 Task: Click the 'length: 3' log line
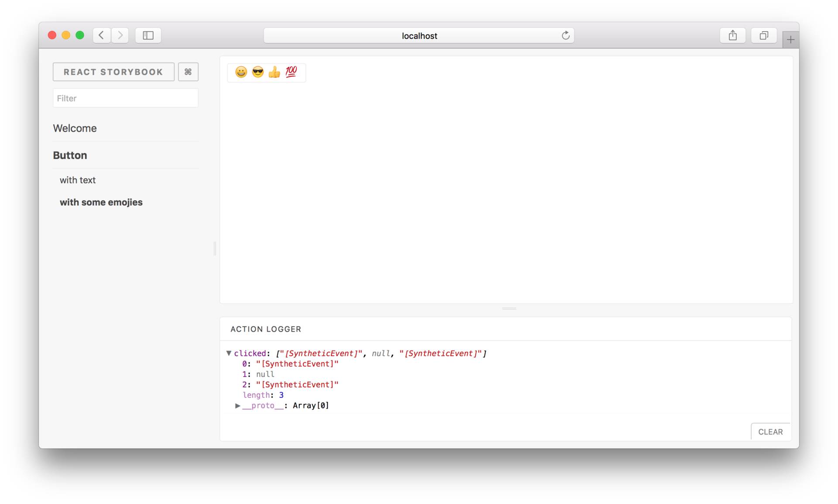tap(263, 395)
